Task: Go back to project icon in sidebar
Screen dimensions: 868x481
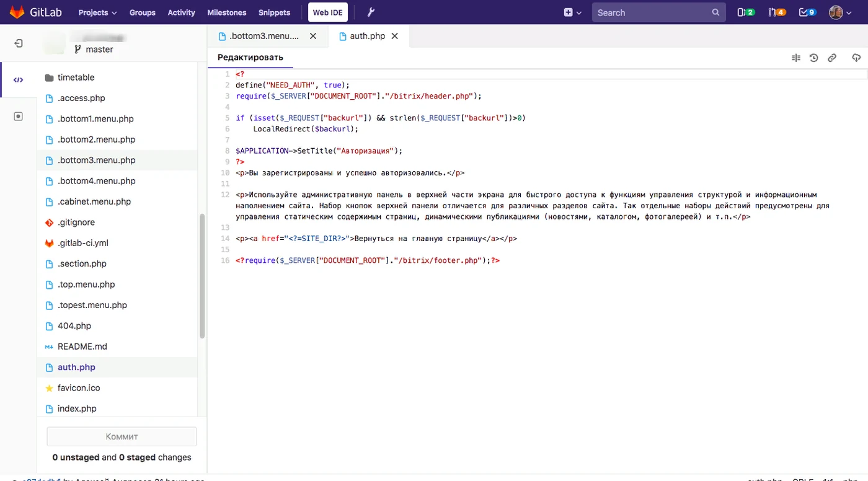Action: 19,43
